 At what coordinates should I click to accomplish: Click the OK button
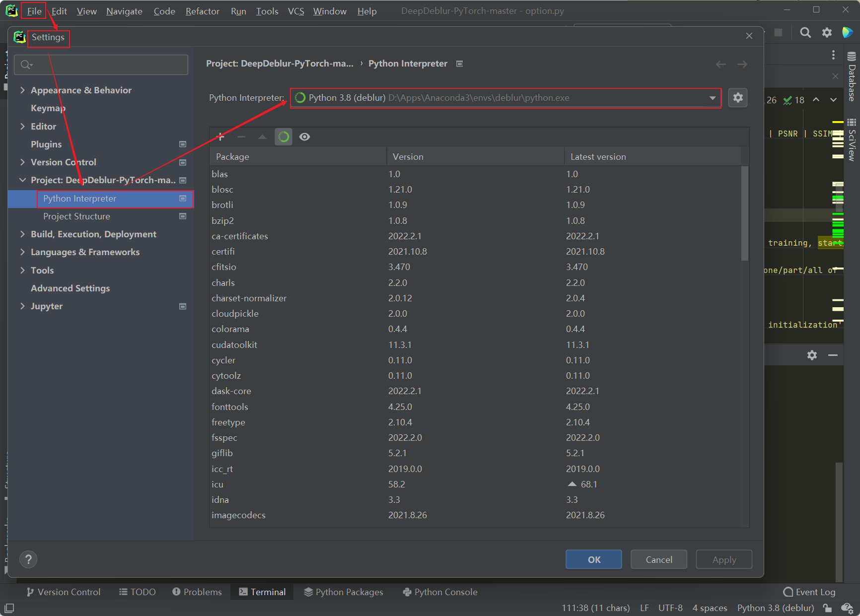click(594, 559)
